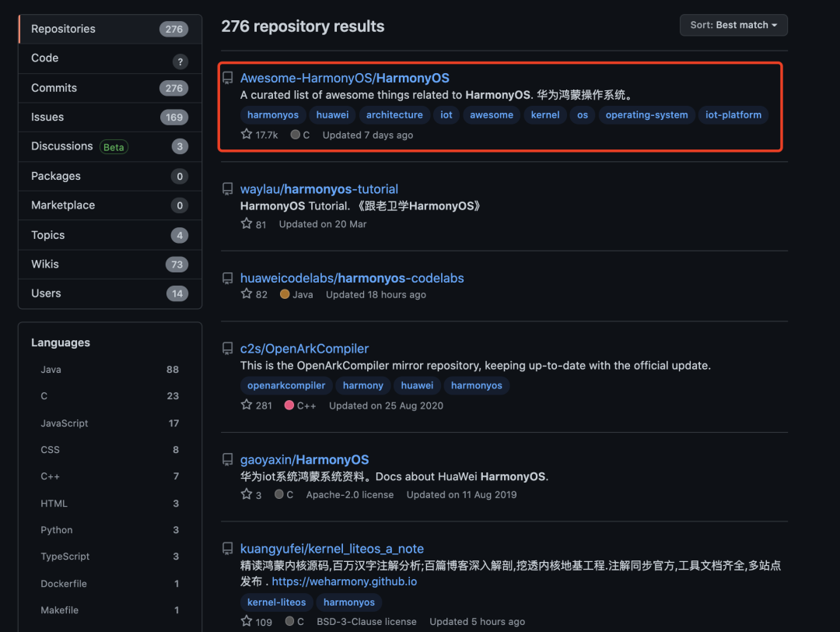This screenshot has width=840, height=632.
Task: Select the Packages search category
Action: click(110, 177)
